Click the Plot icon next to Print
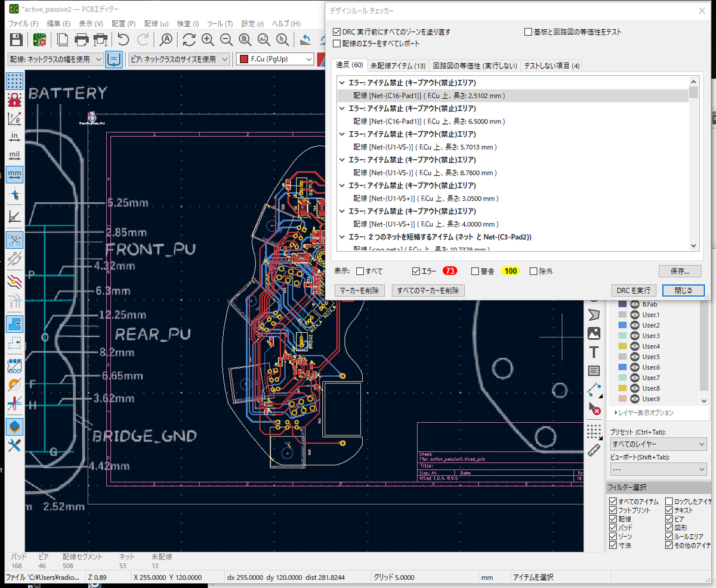Screen dimensions: 716x588 click(101, 40)
